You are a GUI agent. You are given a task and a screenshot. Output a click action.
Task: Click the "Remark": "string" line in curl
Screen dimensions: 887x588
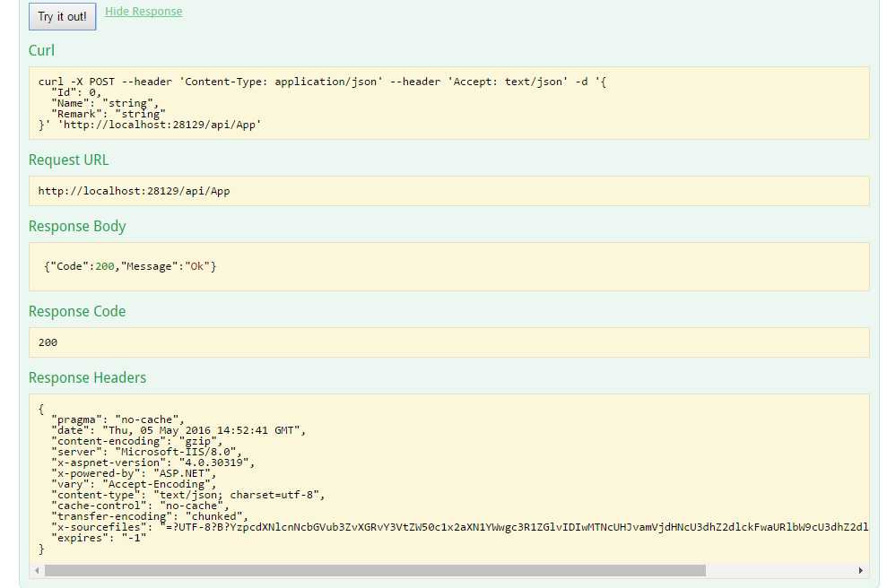108,114
